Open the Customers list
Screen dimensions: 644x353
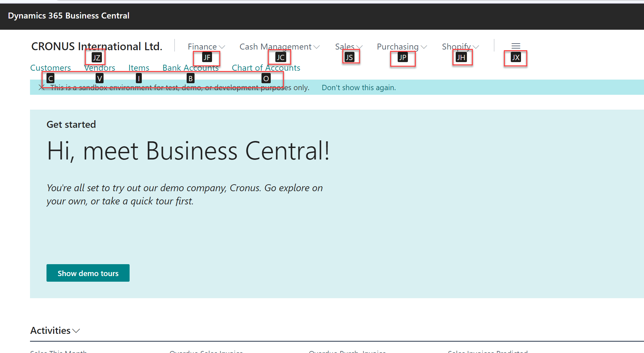(x=50, y=68)
